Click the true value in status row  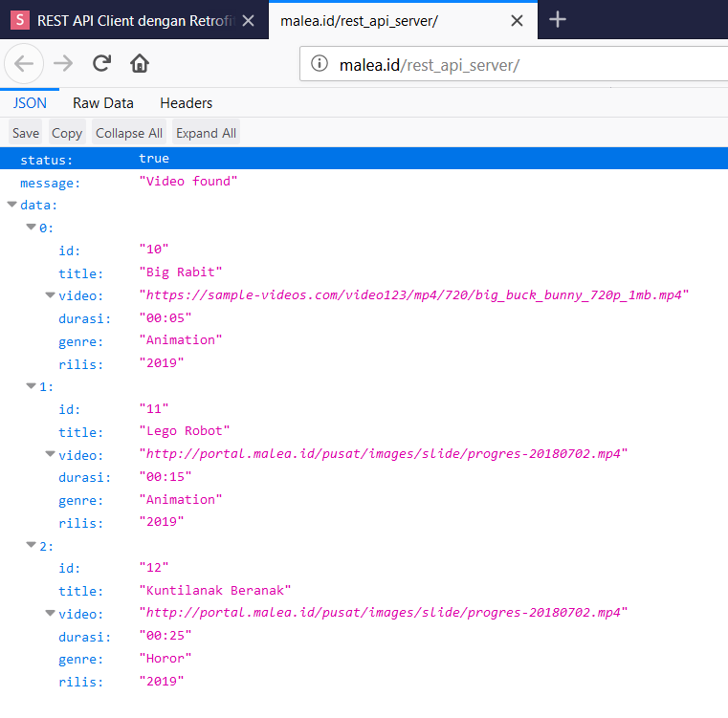tap(154, 159)
